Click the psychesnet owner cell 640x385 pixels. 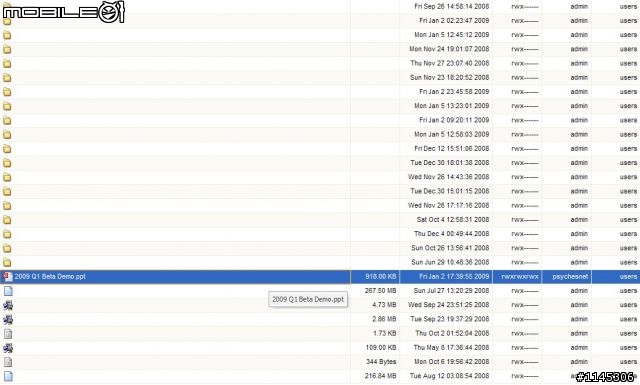click(567, 277)
